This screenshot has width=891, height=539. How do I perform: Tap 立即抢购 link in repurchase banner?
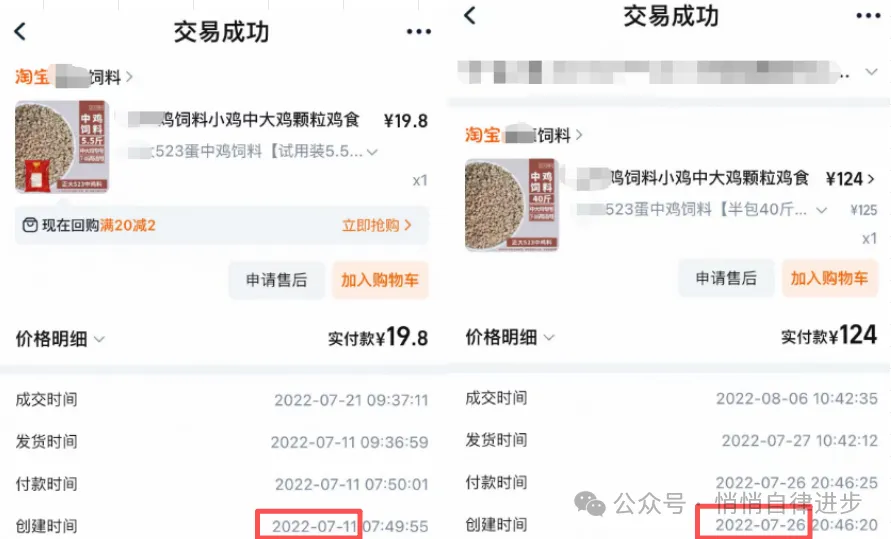(x=377, y=225)
